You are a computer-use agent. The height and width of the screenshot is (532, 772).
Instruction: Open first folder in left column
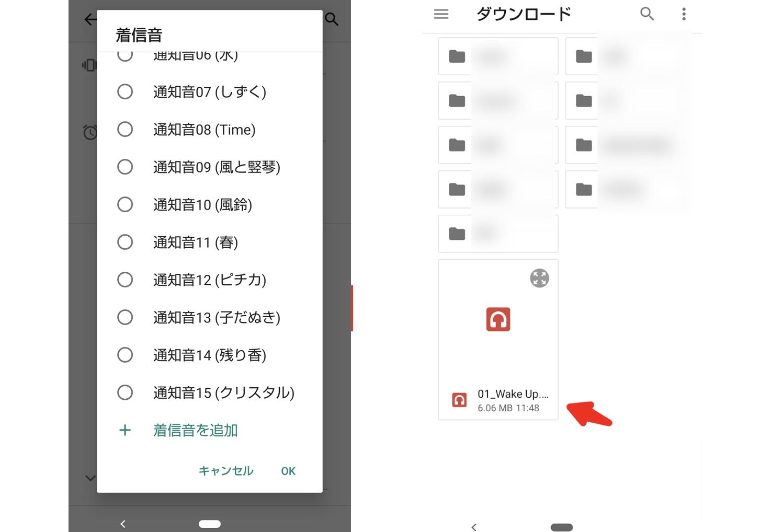point(498,56)
